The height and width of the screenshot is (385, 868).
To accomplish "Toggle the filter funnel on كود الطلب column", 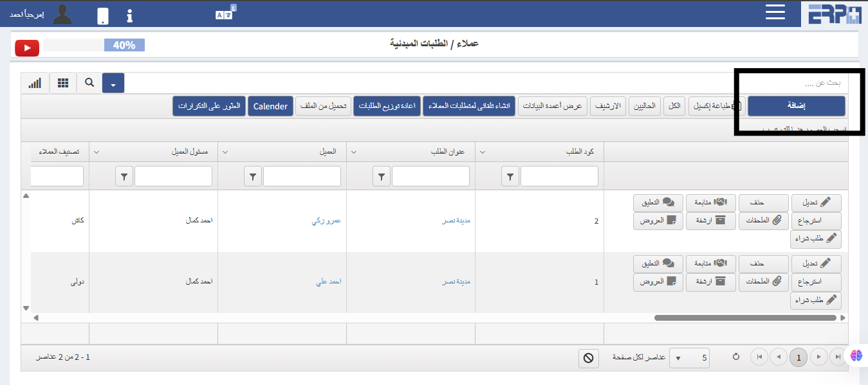I will point(510,175).
